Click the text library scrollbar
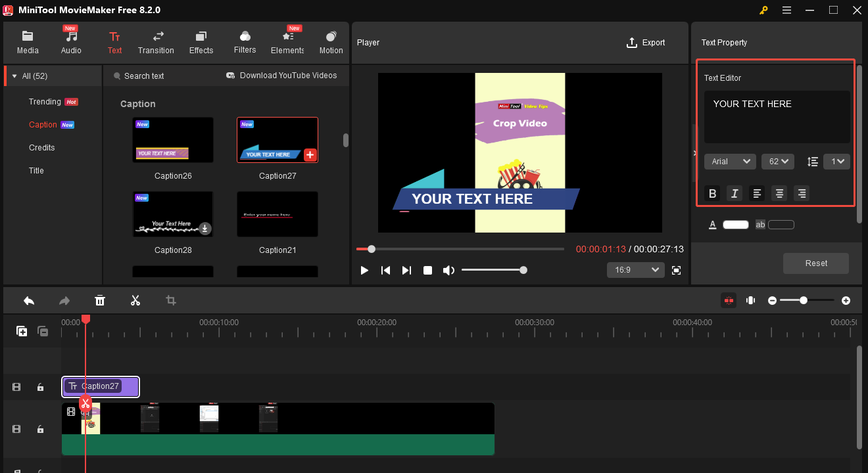Screen dimensions: 868x473 point(346,140)
